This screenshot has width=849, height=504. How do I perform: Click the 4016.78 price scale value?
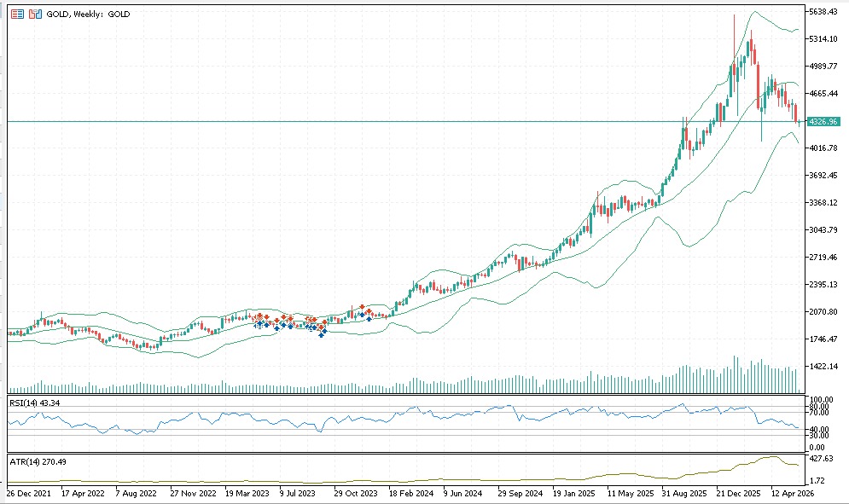coord(824,148)
